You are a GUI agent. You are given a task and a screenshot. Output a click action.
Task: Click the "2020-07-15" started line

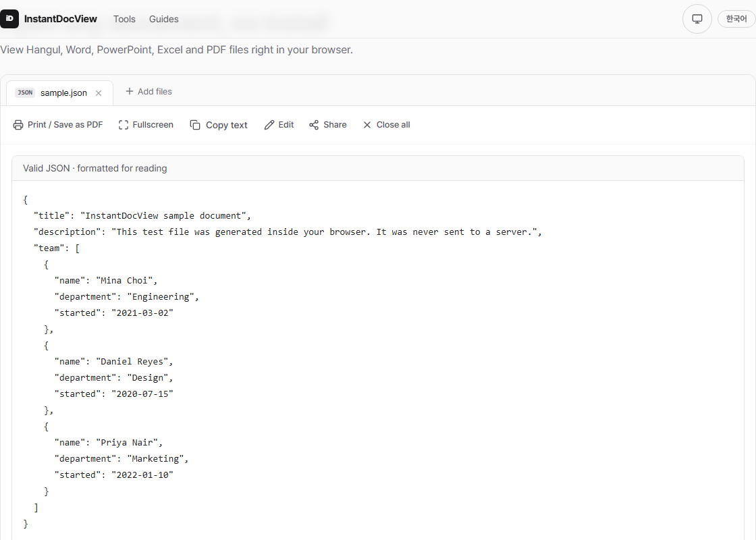[x=113, y=394]
